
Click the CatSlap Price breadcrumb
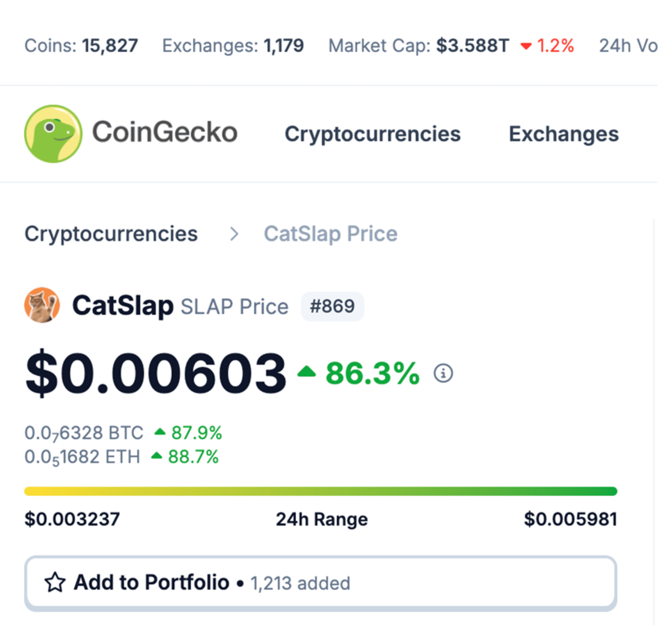click(x=331, y=234)
